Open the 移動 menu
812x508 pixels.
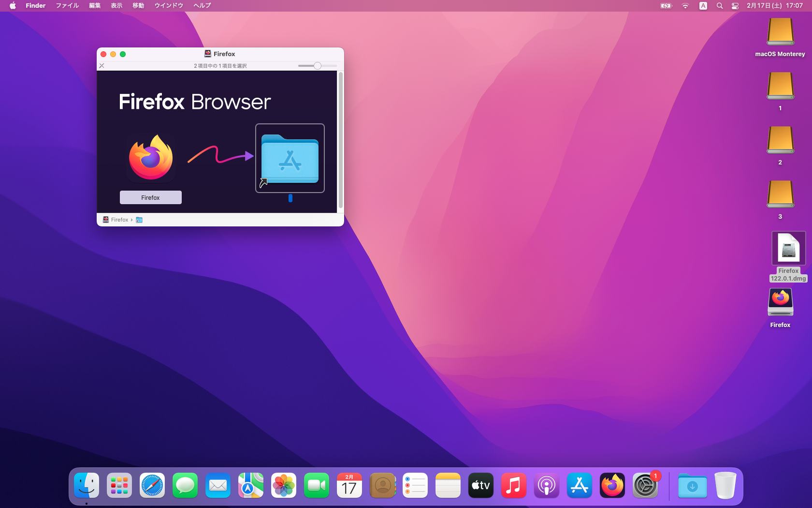point(138,6)
